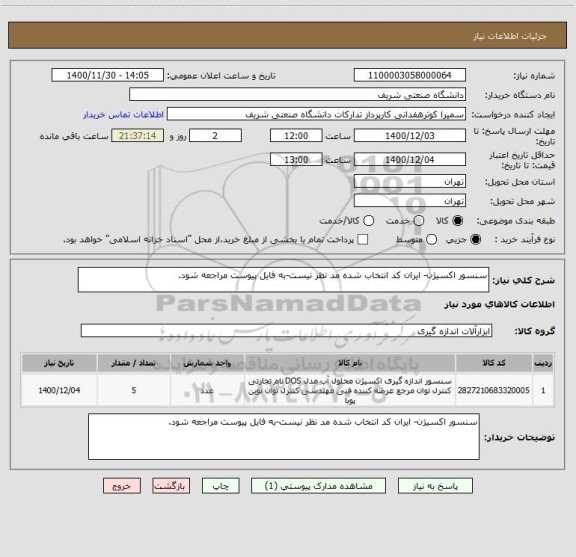Click the requester field سمیرا کوثرهفدانی
Image resolution: width=576 pixels, height=557 pixels.
pos(316,114)
